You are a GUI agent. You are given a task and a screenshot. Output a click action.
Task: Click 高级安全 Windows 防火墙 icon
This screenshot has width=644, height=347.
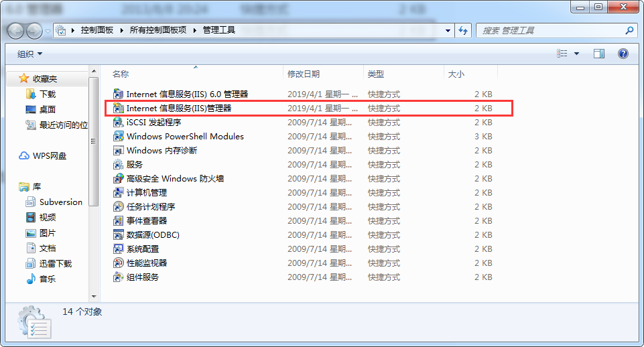point(119,179)
